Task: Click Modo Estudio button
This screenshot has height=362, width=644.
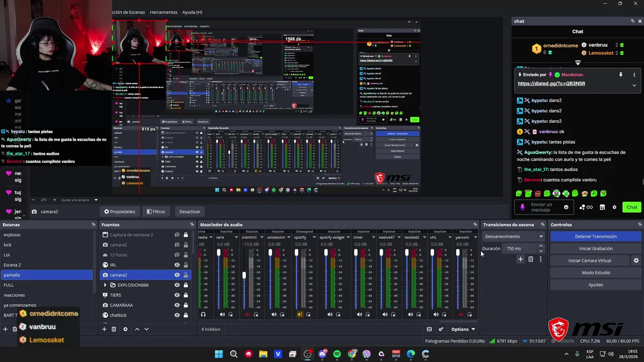Action: point(596,273)
